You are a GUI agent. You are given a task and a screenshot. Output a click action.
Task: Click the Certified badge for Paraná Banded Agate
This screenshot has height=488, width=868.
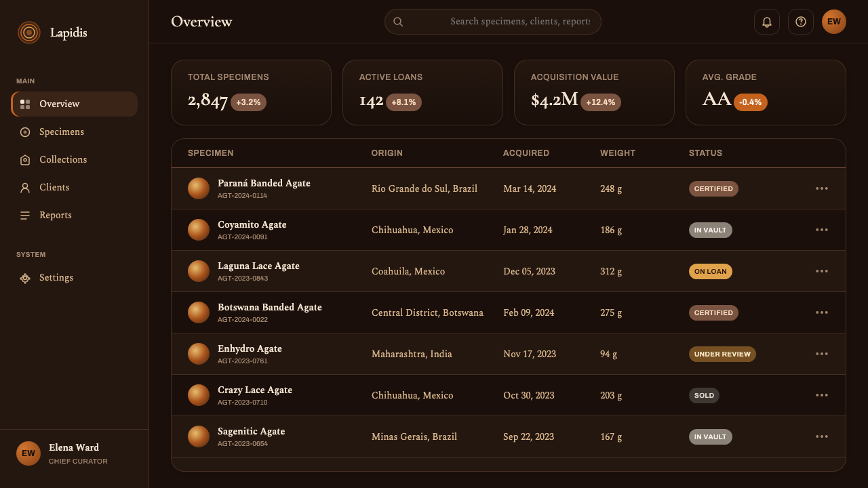(713, 189)
